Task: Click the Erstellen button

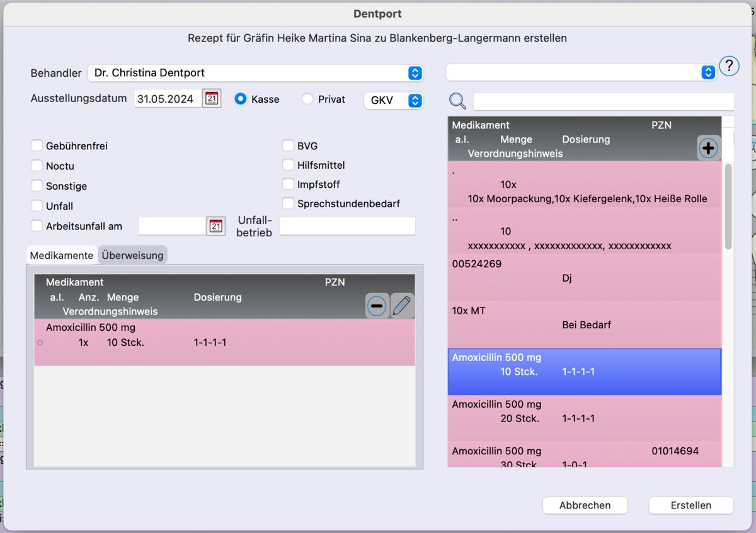Action: click(x=691, y=505)
